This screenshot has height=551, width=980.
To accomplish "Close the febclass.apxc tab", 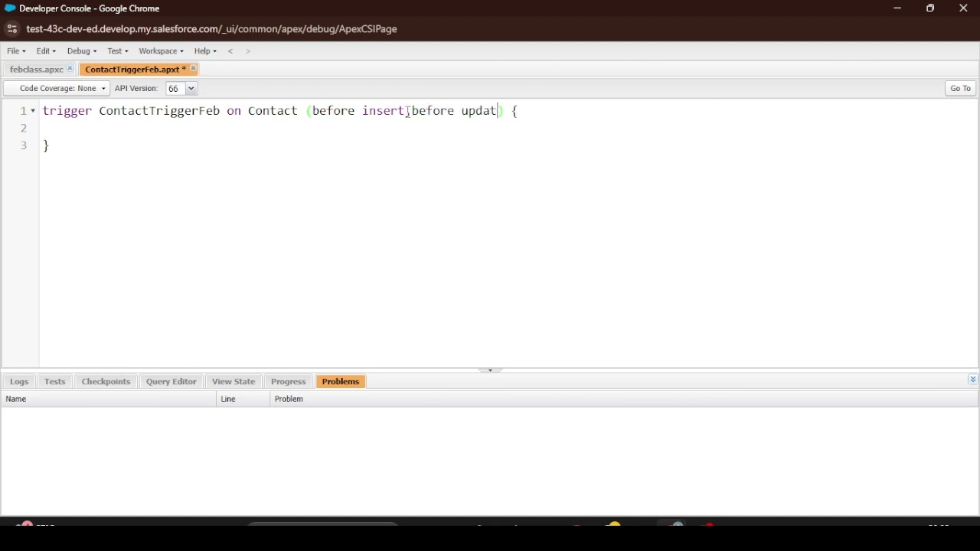I will point(70,69).
